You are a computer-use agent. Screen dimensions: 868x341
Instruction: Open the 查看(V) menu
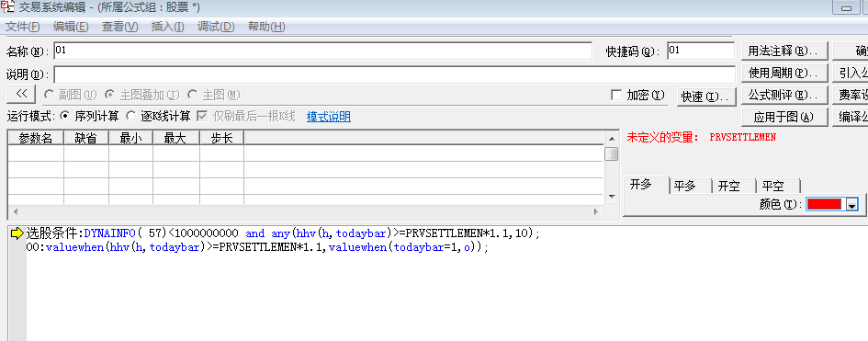pos(120,27)
